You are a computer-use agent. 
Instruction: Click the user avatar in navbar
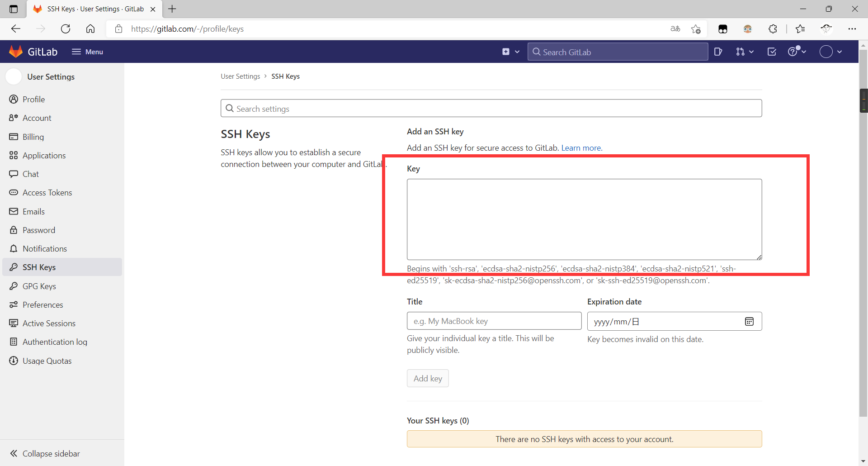(826, 52)
